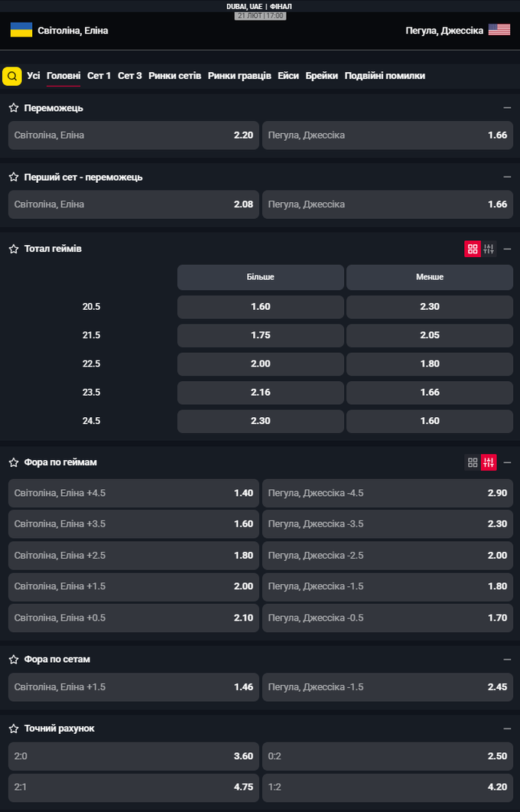
Task: Open the yellow search icon
Action: coord(12,76)
